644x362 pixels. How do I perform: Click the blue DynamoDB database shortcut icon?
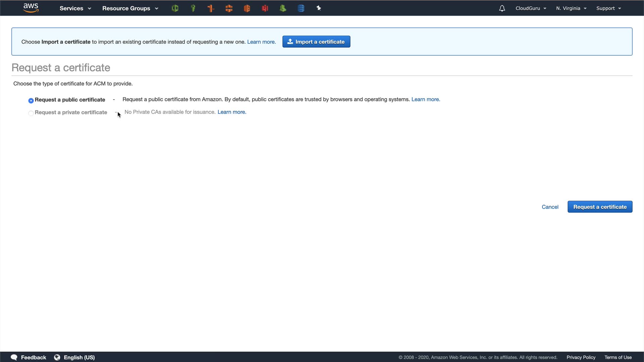pyautogui.click(x=301, y=8)
